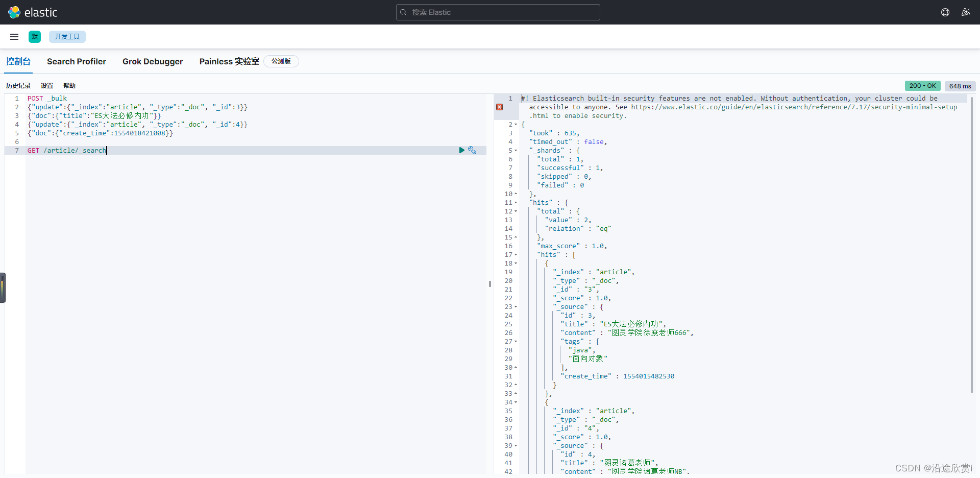Click the "timed_out" : false line

(568, 142)
